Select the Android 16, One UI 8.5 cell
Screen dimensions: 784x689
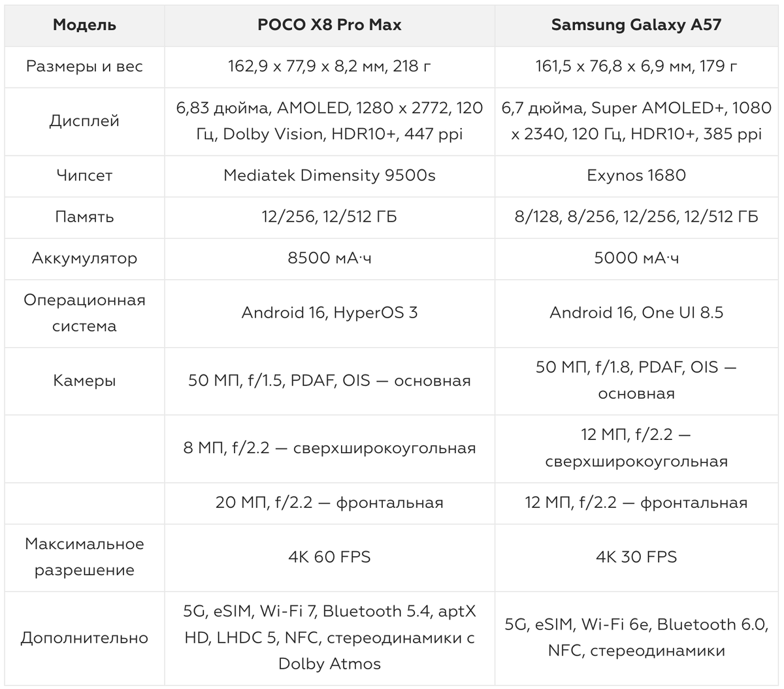click(636, 313)
